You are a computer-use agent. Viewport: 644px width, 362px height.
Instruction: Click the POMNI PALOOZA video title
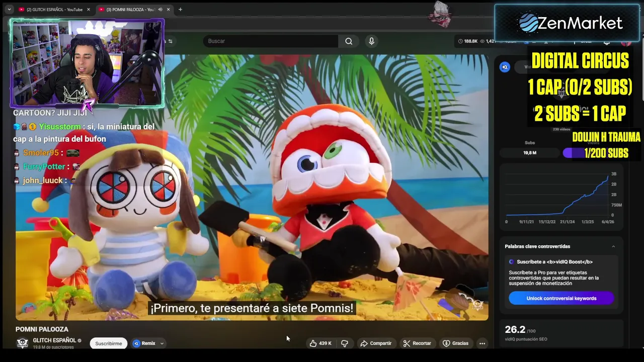coord(42,329)
